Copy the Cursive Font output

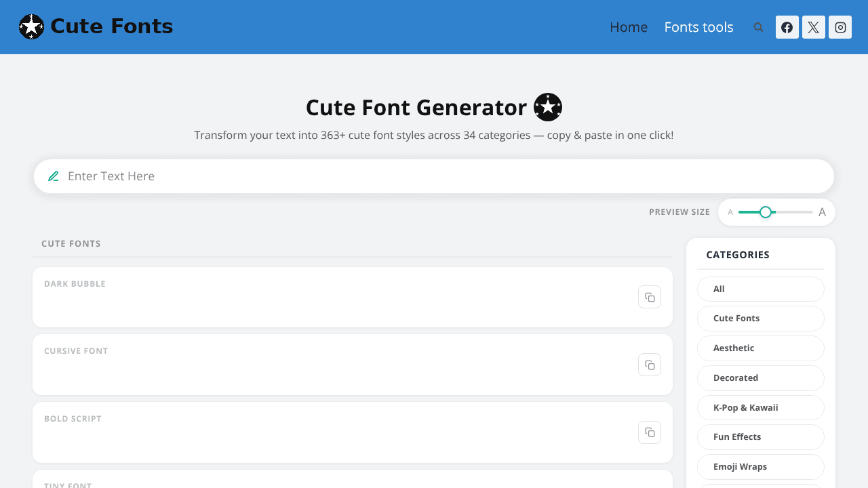pos(650,365)
